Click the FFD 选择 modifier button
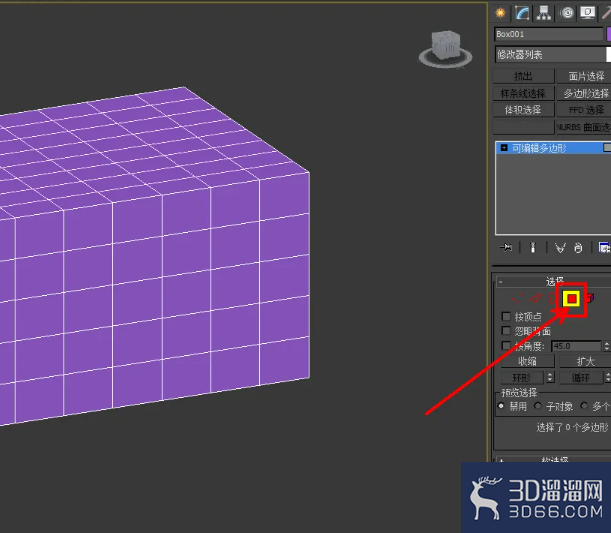This screenshot has width=611, height=533. coord(584,110)
